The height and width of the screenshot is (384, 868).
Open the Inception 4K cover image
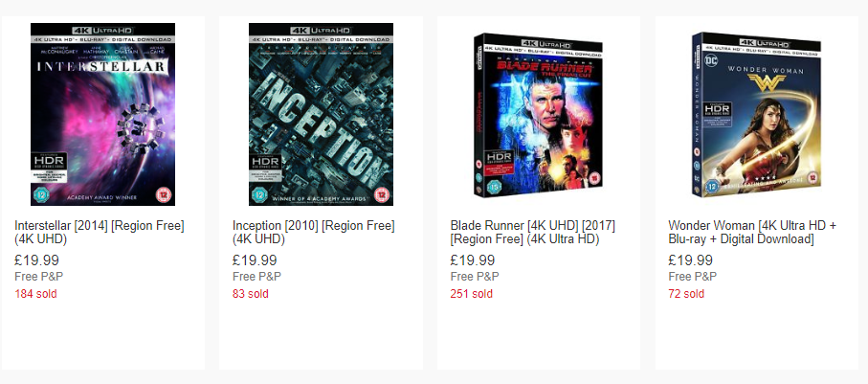click(321, 114)
